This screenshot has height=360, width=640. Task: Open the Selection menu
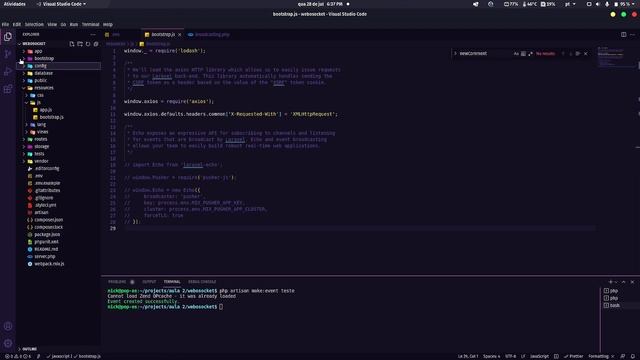tap(34, 24)
